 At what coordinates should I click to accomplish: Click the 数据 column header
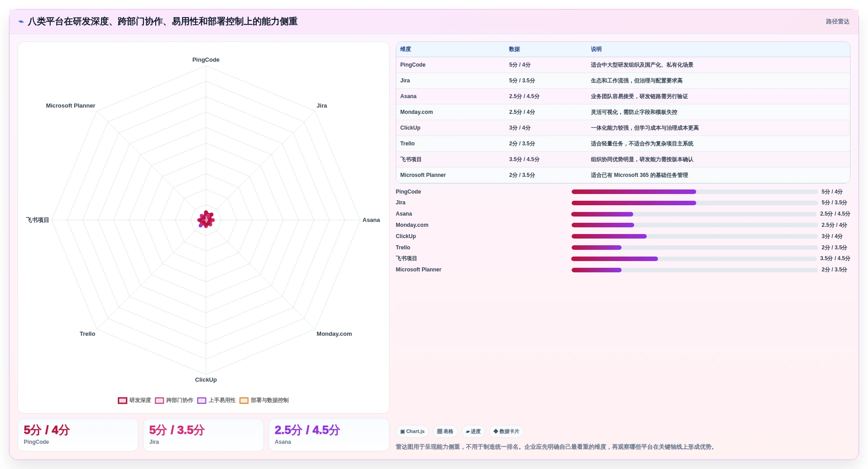point(515,50)
